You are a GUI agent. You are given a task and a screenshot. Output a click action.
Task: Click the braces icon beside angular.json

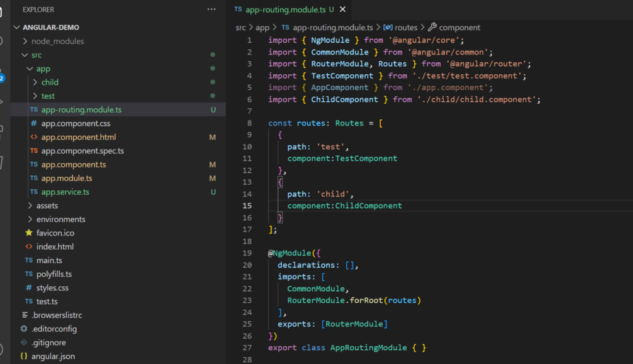(24, 356)
